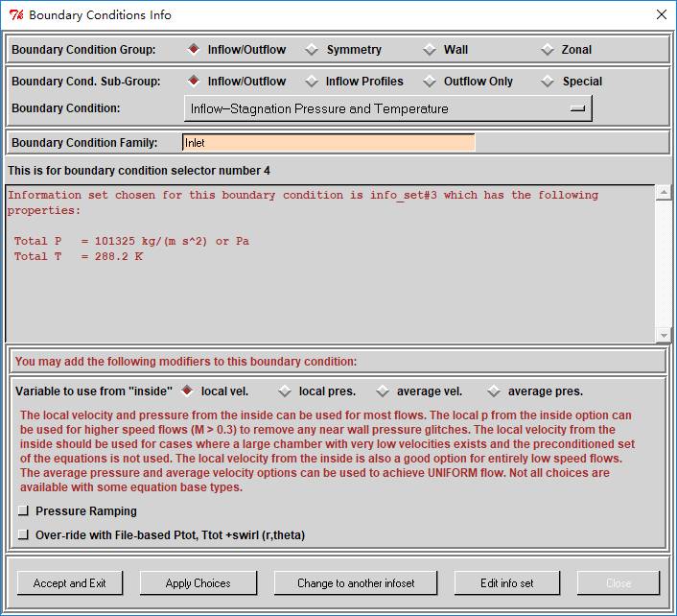Click the Apply Choices button

tap(198, 582)
